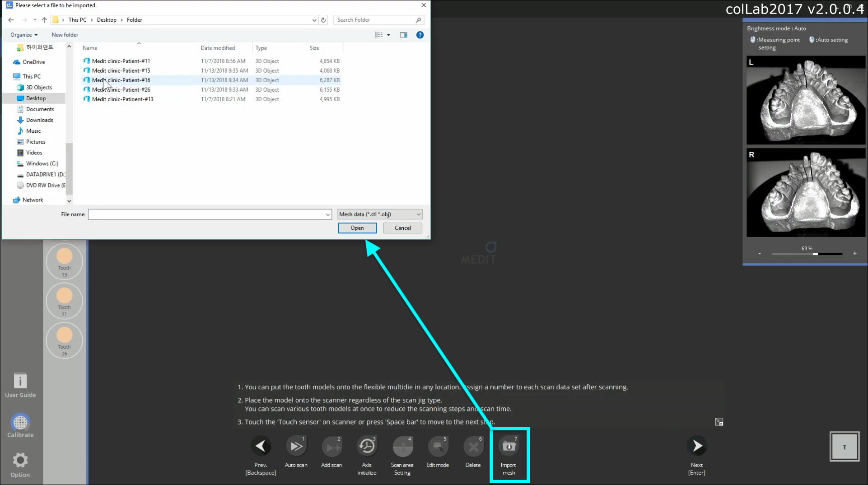
Task: Select Medit clinic-Patioent-#13 file
Action: 211,99
